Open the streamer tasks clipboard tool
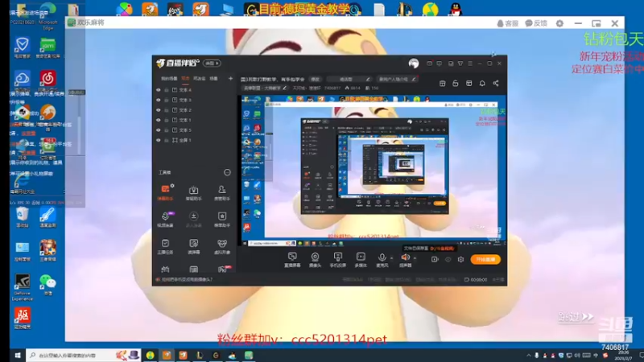The width and height of the screenshot is (644, 362). pyautogui.click(x=165, y=246)
